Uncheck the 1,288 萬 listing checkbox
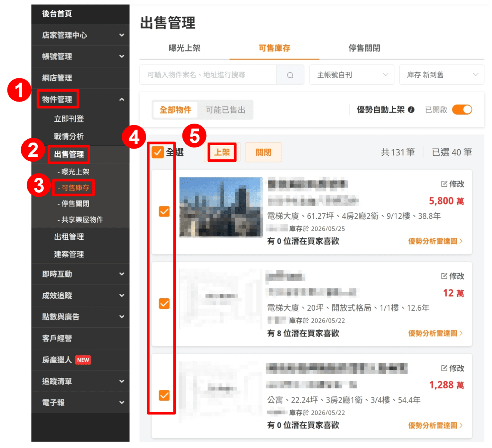The width and height of the screenshot is (492, 448). point(164,395)
